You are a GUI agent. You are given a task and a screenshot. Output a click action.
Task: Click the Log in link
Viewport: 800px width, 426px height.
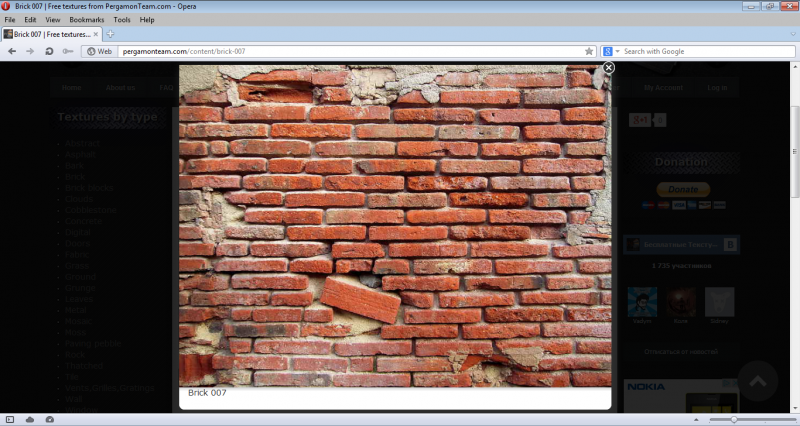[x=717, y=88]
